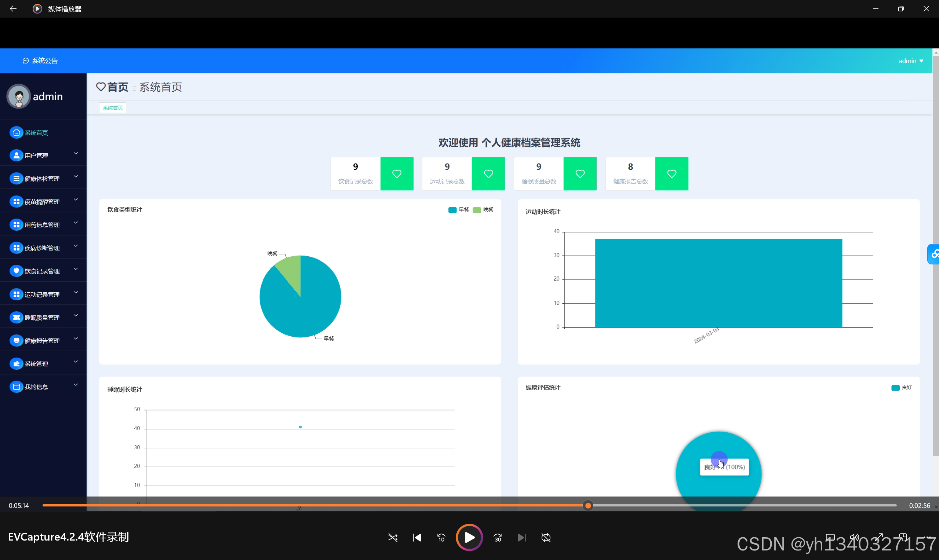Click heart icon beside 饮食记录总数

click(x=396, y=173)
